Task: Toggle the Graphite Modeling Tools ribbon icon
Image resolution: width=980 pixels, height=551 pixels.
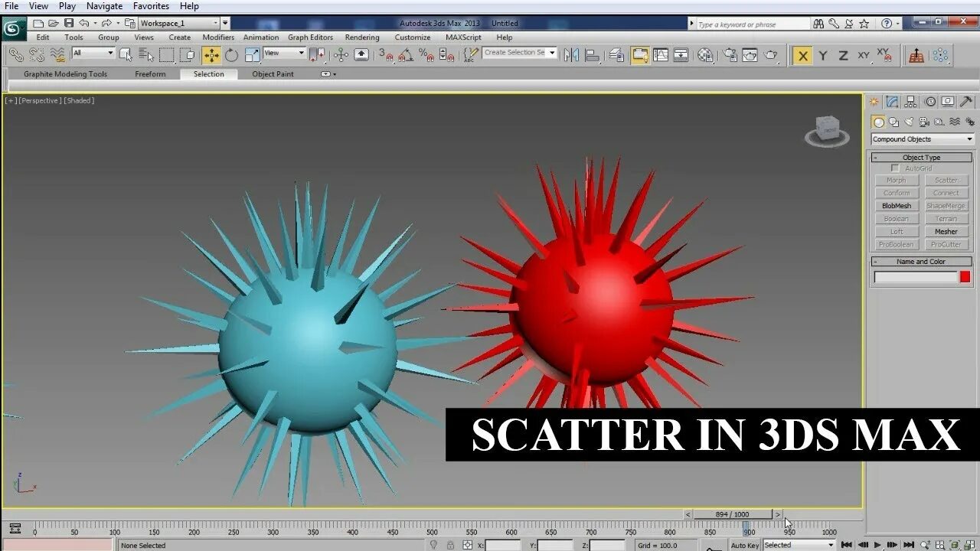Action: click(640, 55)
